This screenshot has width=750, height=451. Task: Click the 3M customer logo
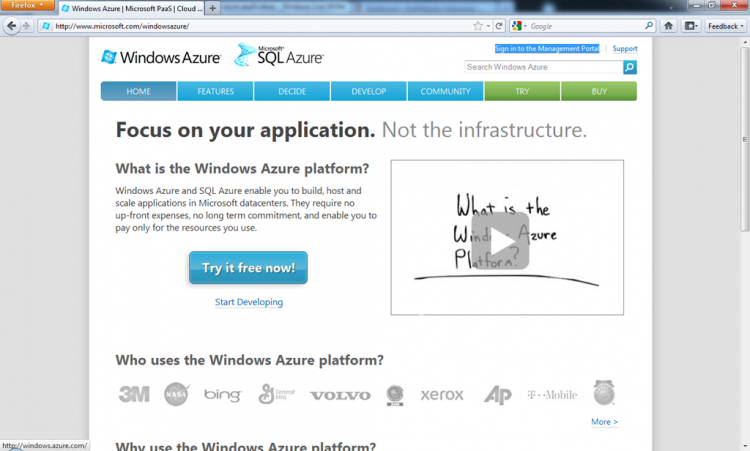pos(134,395)
